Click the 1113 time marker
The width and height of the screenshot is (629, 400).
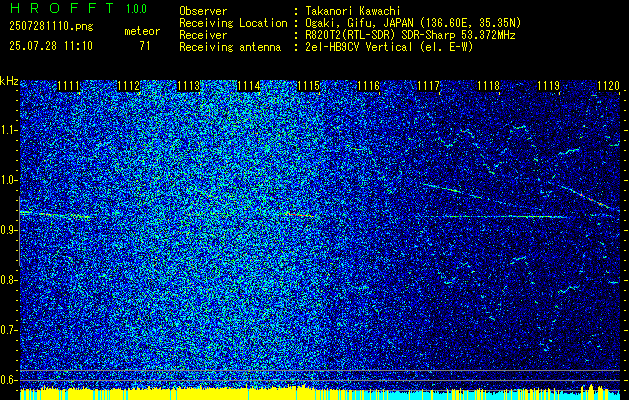click(x=189, y=86)
